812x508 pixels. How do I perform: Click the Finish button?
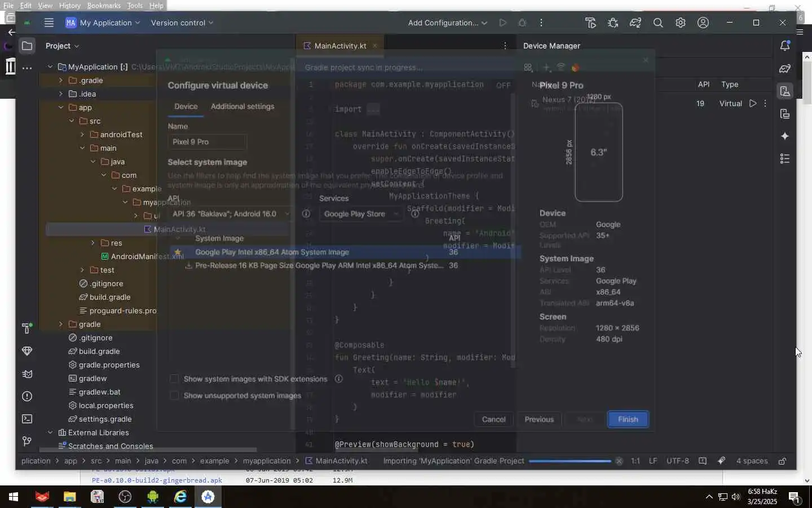coord(628,419)
